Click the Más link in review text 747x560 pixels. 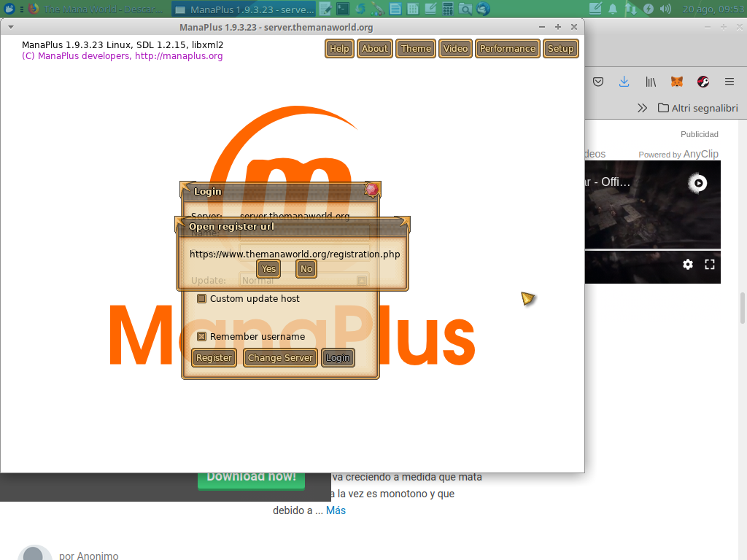(x=336, y=510)
